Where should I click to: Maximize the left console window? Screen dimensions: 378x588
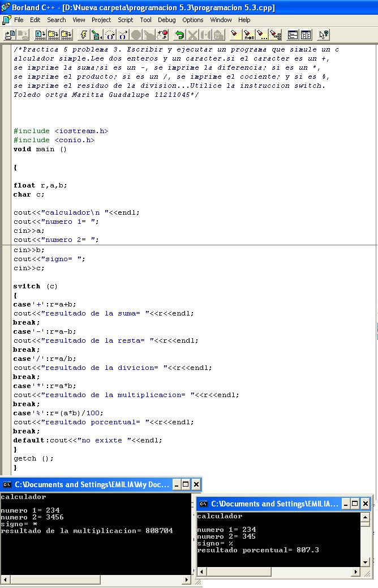point(186,484)
